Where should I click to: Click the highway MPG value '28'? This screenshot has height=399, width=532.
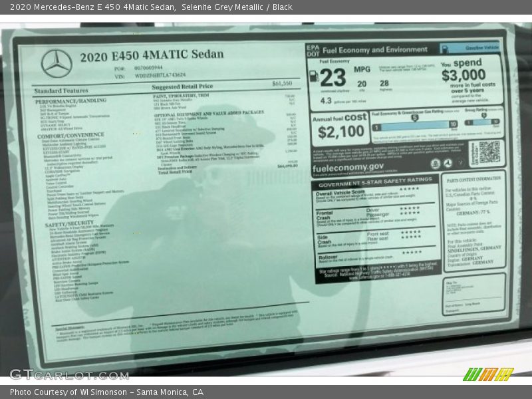(x=384, y=83)
